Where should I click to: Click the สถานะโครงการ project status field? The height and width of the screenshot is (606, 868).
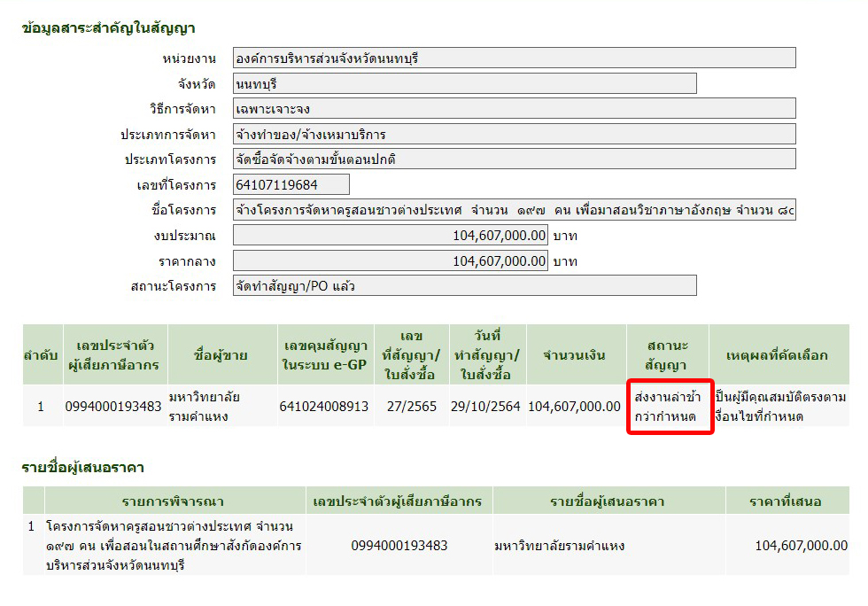pyautogui.click(x=464, y=286)
